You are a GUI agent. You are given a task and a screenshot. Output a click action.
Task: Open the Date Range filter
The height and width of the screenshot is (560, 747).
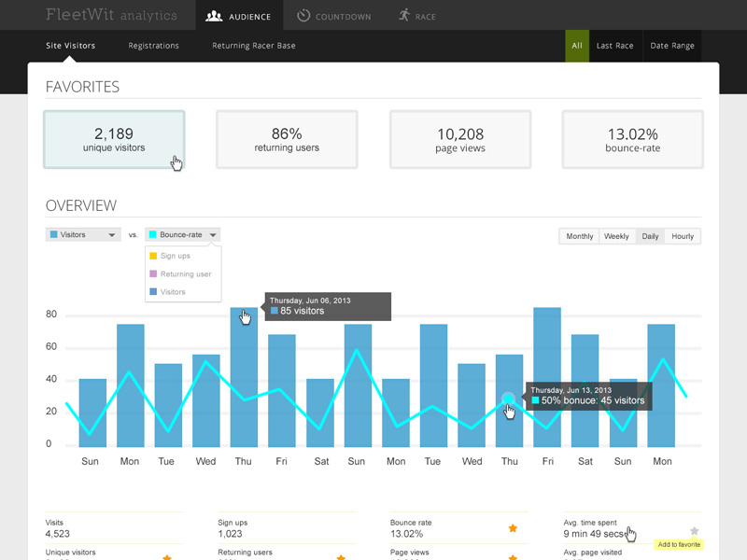(x=672, y=46)
